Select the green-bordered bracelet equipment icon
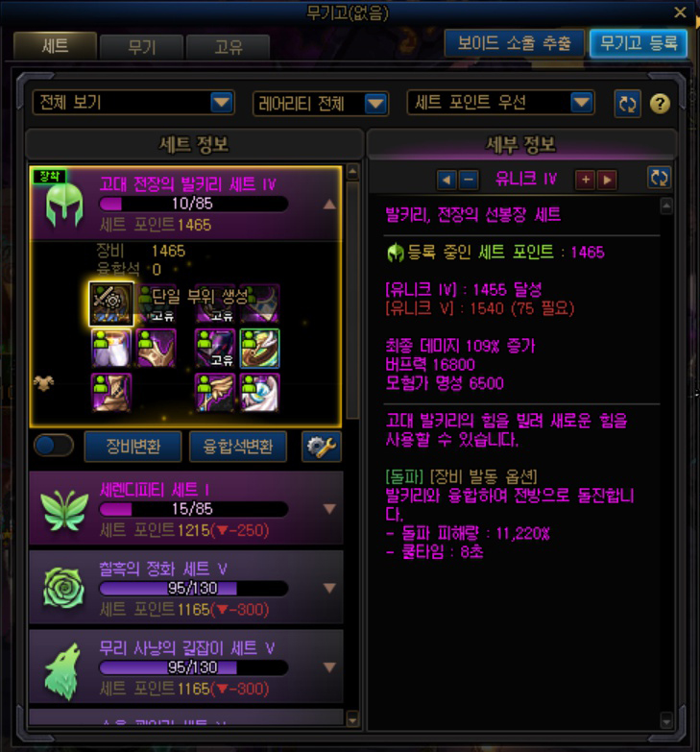 pos(259,349)
